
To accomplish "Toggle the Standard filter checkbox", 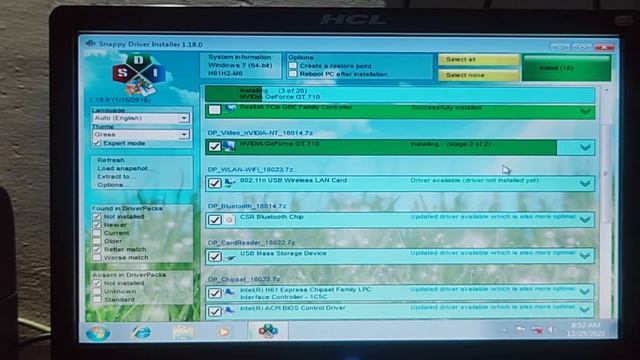I will pos(97,299).
